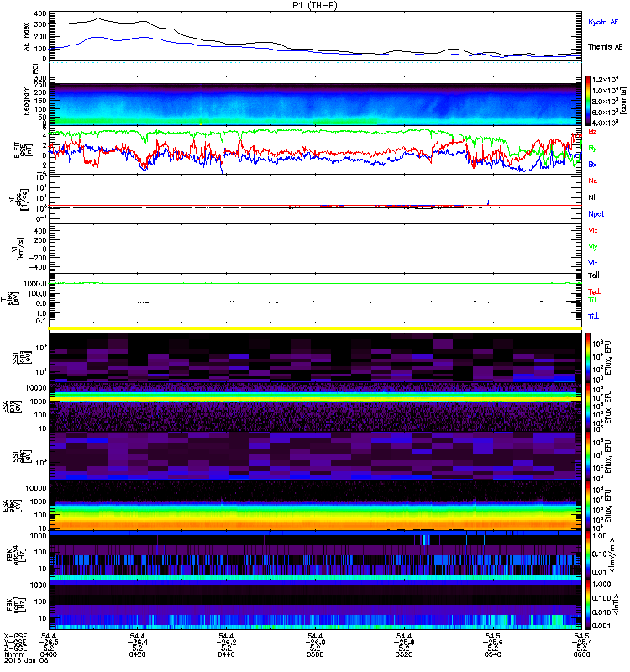Select the Kyoto AE legend label
Screen dimensions: 630x672
coord(603,22)
